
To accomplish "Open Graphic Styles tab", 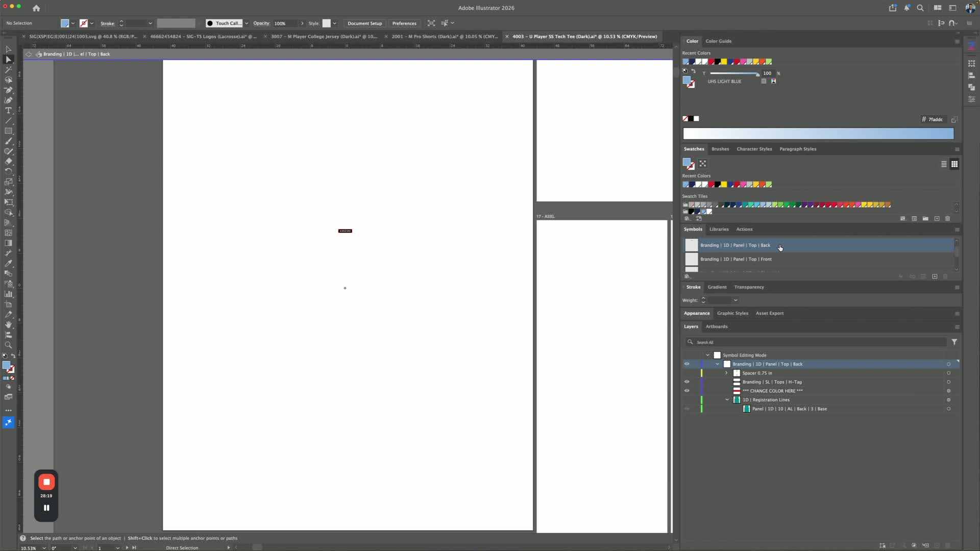I will pyautogui.click(x=732, y=313).
